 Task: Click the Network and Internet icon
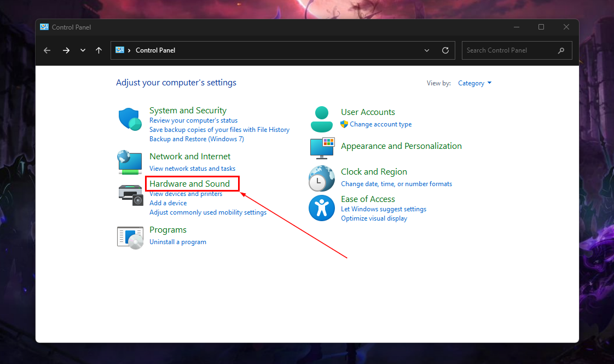pyautogui.click(x=130, y=162)
